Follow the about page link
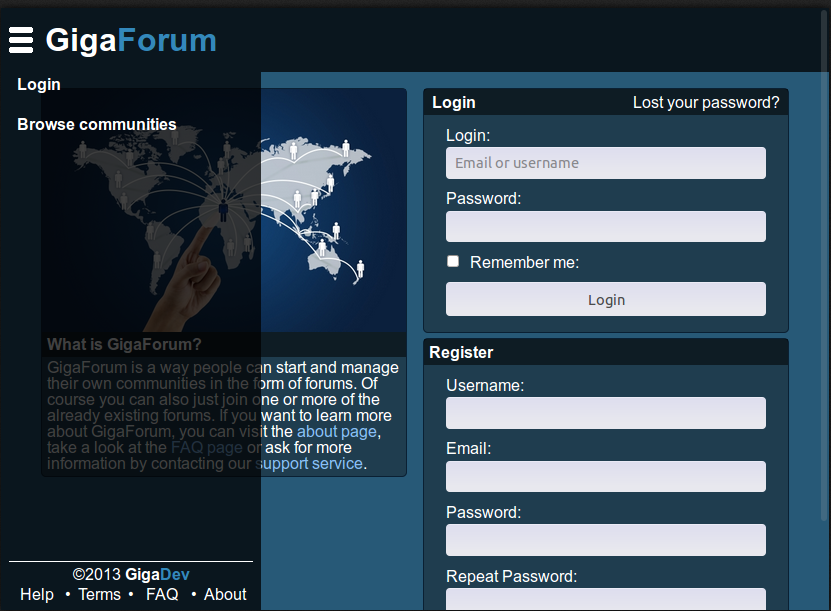The height and width of the screenshot is (611, 831). pos(337,431)
